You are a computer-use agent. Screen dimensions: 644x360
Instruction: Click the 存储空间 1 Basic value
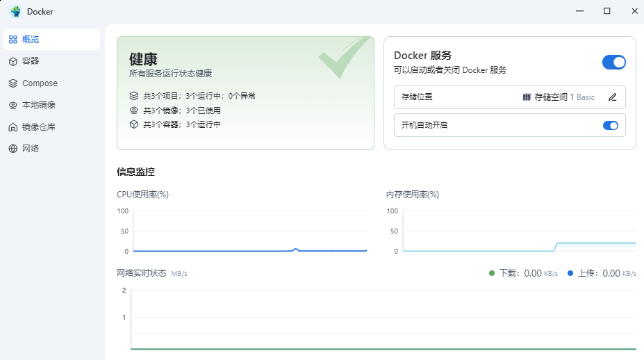(564, 97)
